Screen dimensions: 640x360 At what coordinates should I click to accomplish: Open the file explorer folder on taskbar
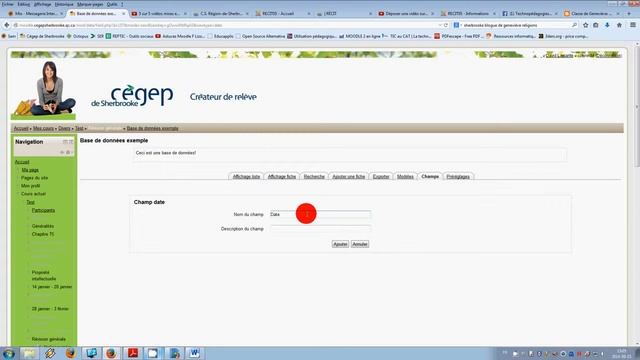coord(29,353)
